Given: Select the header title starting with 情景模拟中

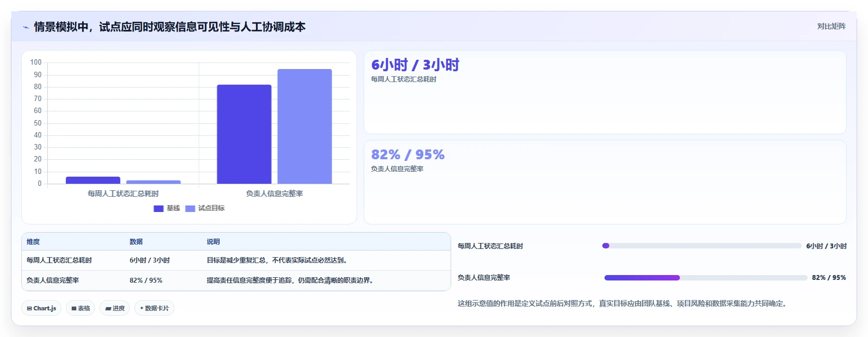Looking at the screenshot, I should [x=170, y=27].
